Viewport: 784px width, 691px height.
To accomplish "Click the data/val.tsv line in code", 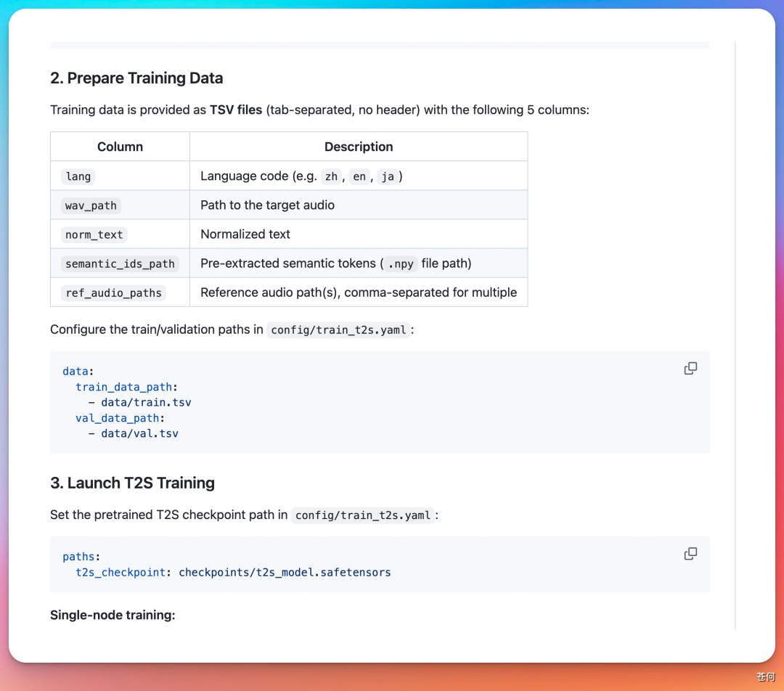I will tap(134, 433).
